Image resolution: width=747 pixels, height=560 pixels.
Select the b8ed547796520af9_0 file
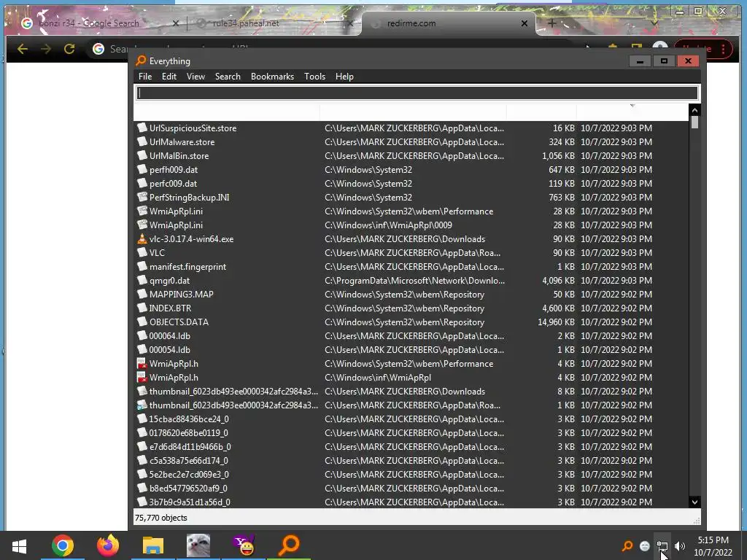click(x=188, y=488)
